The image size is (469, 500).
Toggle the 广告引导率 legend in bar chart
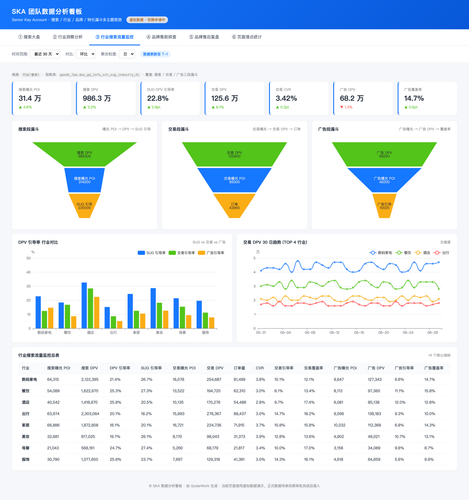click(211, 253)
